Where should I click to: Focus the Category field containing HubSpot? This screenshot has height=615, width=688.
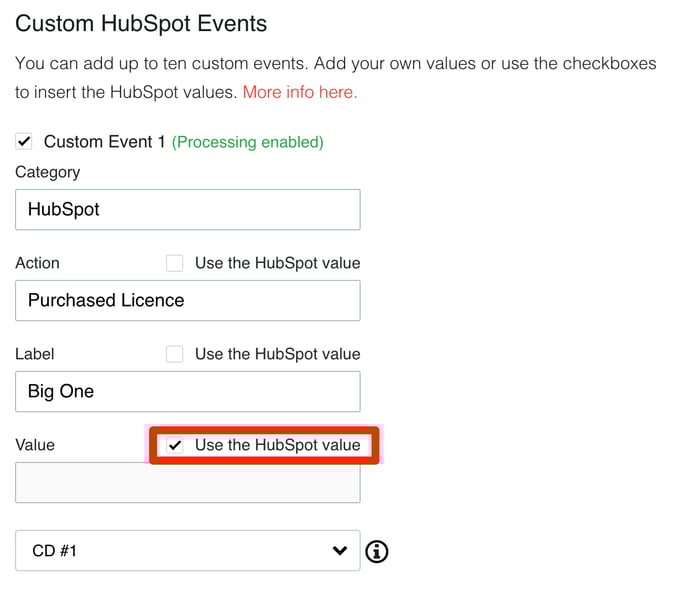[x=188, y=210]
